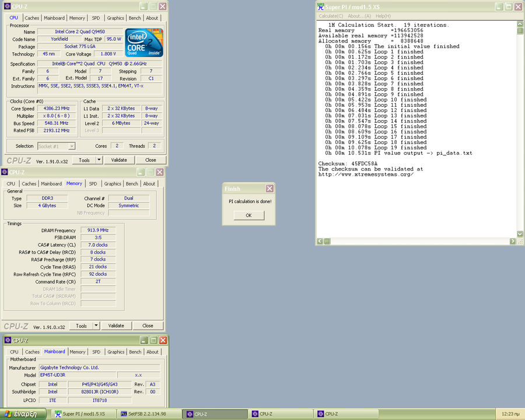Click Close button in CPU window
Image resolution: width=525 pixels, height=420 pixels.
pos(150,160)
